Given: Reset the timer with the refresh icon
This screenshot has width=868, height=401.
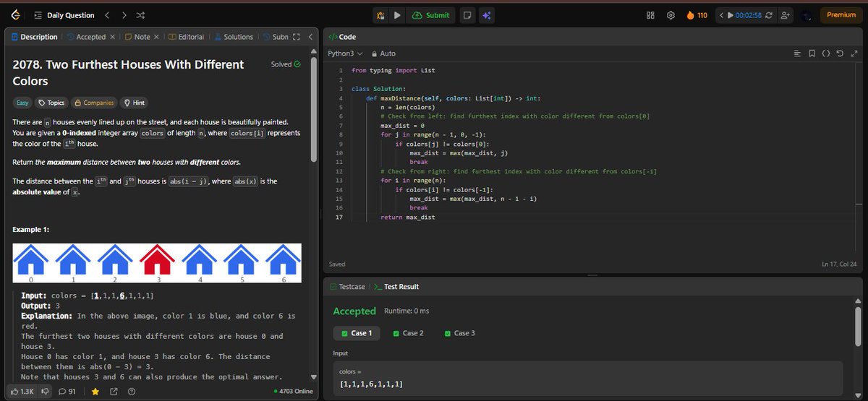Looking at the screenshot, I should (769, 15).
